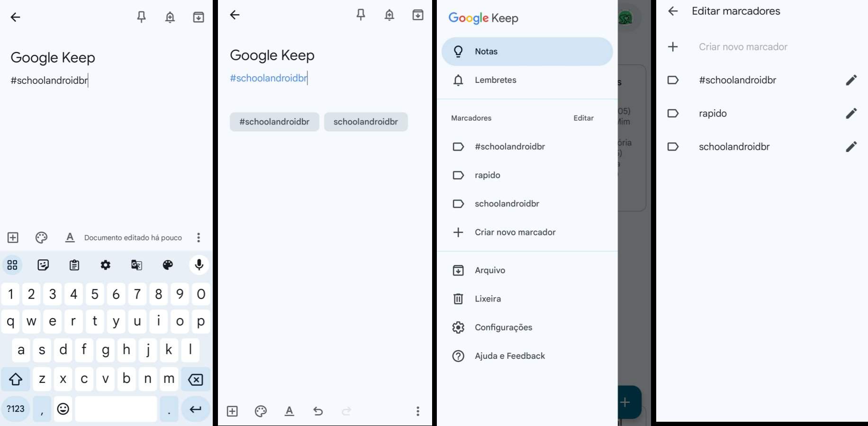Add a reminder in the second screen
Viewport: 868px width, 426px height.
pos(389,15)
